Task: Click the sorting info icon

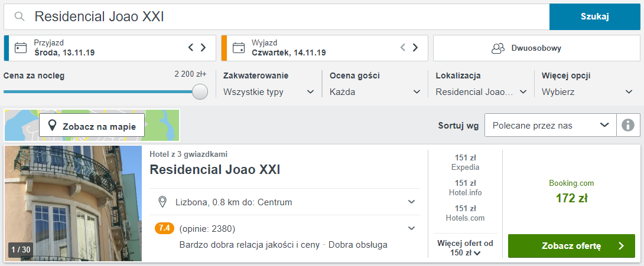Action: point(628,126)
